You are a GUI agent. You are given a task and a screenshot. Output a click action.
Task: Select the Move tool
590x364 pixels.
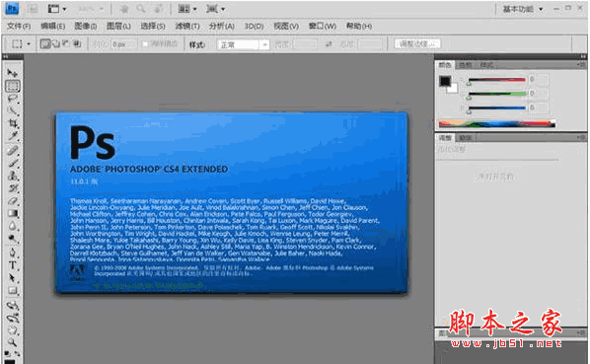13,73
